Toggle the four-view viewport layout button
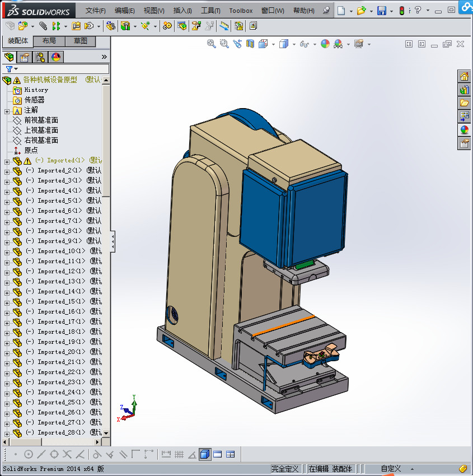Viewport: 473px width, 476px height. [230, 455]
